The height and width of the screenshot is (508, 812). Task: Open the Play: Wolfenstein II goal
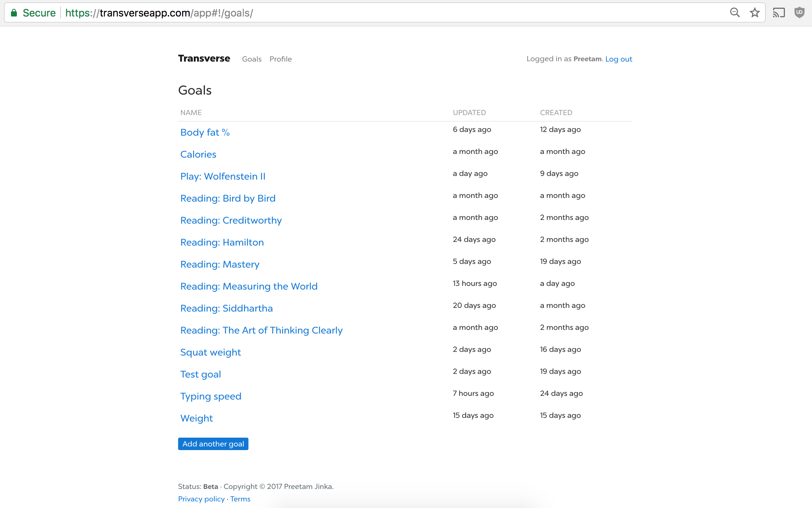[x=223, y=176]
